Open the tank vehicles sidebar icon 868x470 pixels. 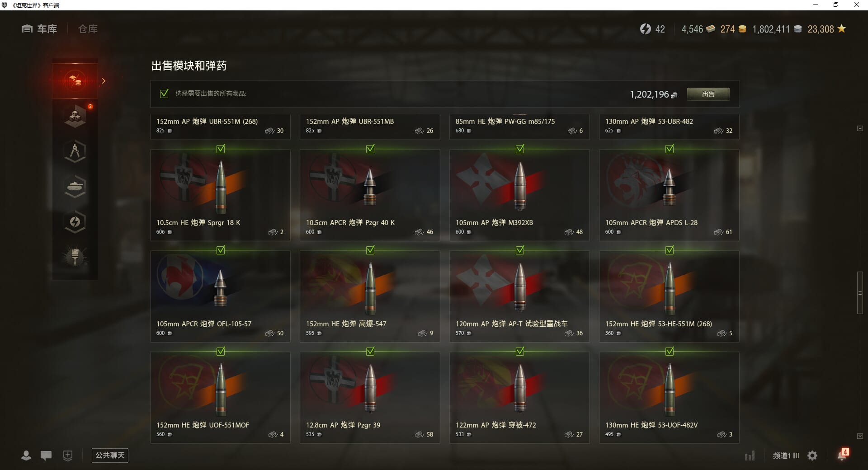(x=75, y=187)
